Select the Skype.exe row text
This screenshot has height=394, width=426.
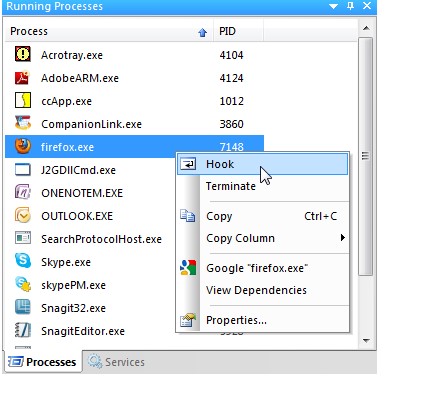(x=66, y=262)
